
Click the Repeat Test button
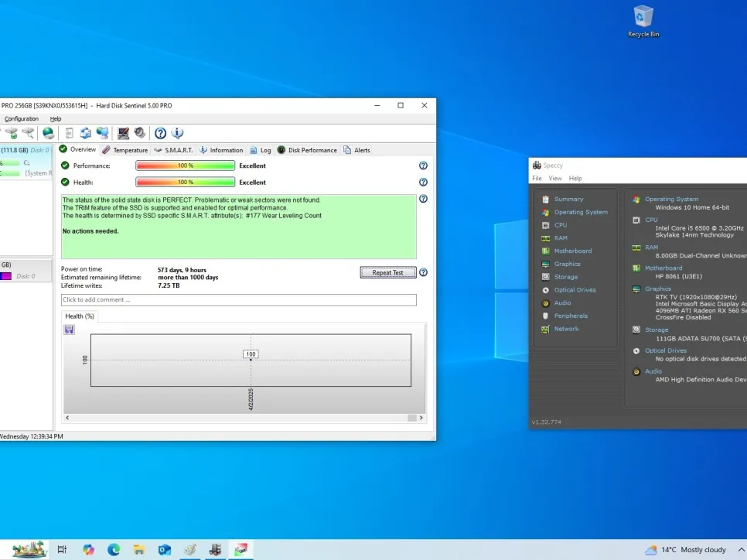click(387, 272)
